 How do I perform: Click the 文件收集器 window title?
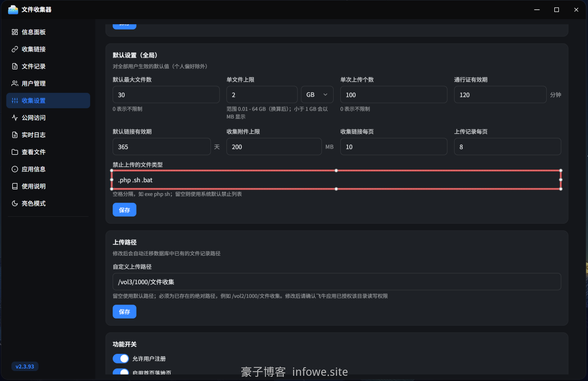[36, 10]
